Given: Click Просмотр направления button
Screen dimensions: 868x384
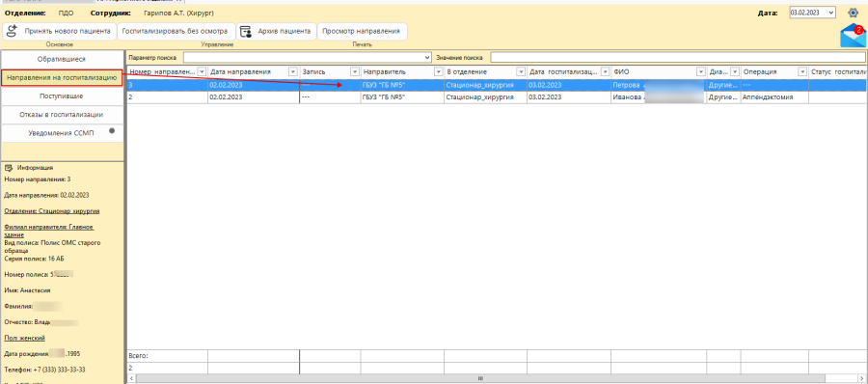Looking at the screenshot, I should (x=362, y=32).
